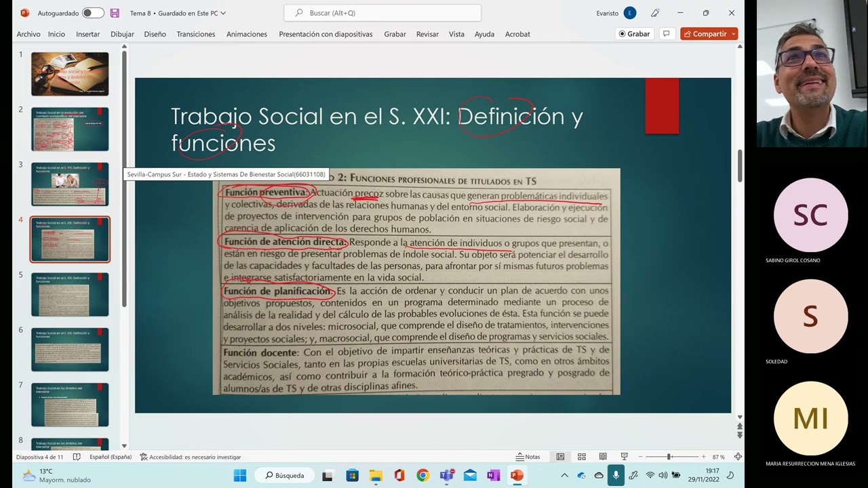The image size is (868, 488).
Task: Toggle the microphone icon in system tray
Action: tap(616, 475)
